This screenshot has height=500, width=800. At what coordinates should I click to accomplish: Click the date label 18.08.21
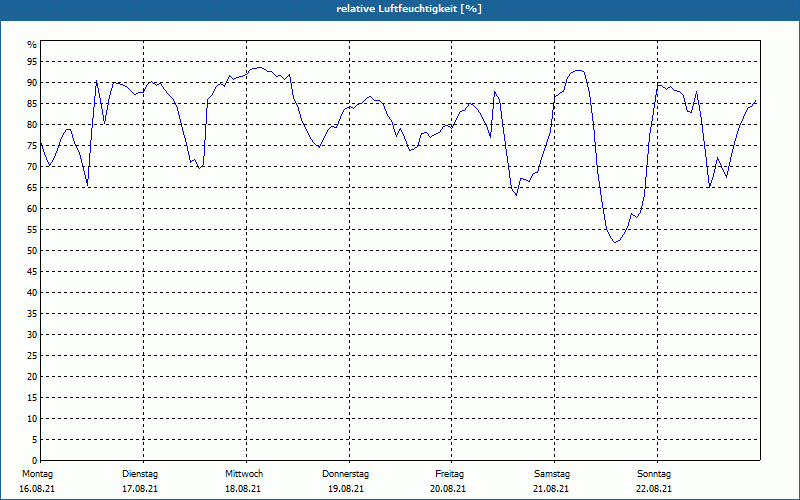pyautogui.click(x=243, y=489)
